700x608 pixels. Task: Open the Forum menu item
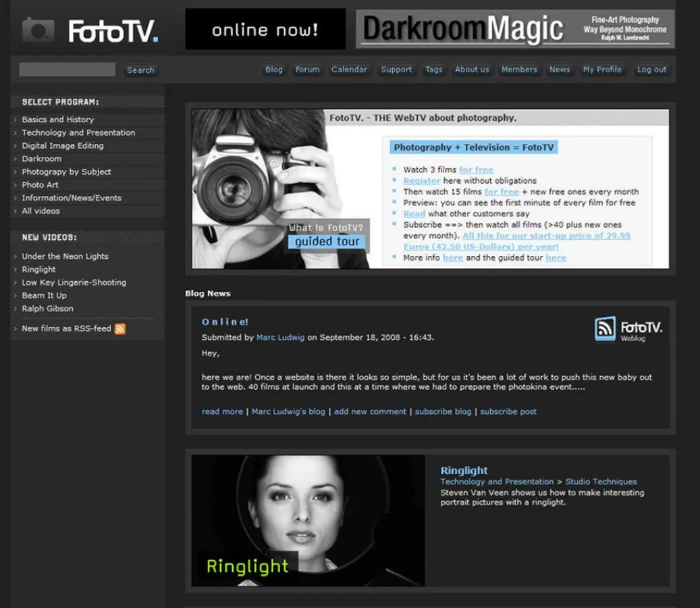(307, 70)
